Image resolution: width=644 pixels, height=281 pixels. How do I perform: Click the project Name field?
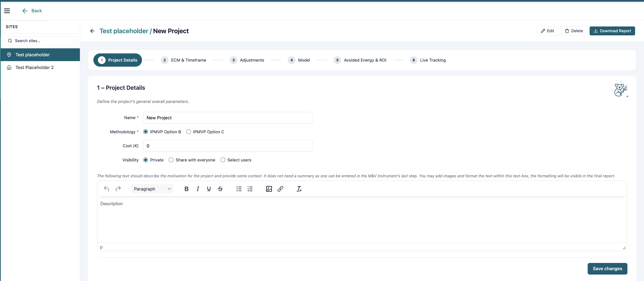(228, 118)
